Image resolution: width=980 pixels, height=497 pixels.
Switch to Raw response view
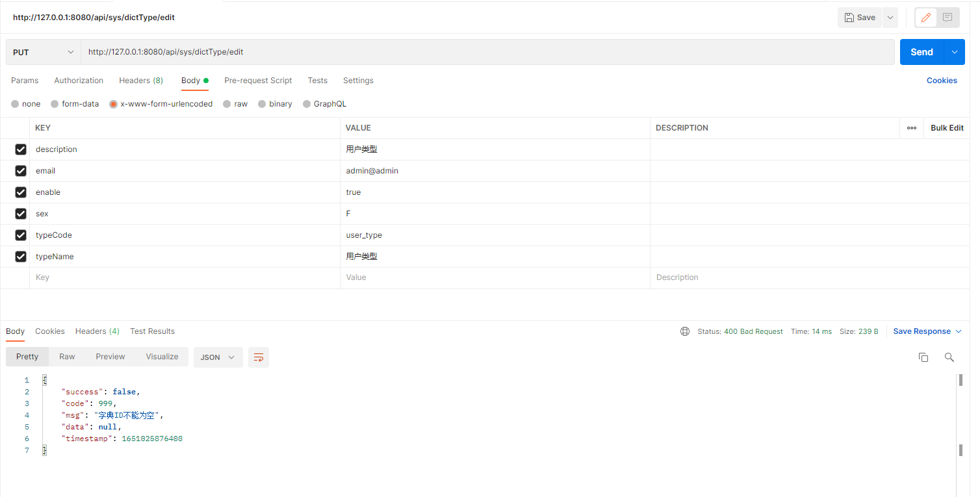point(67,357)
